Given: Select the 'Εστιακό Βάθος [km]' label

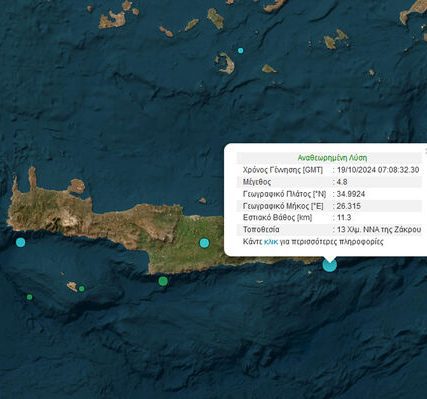Looking at the screenshot, I should point(277,218).
